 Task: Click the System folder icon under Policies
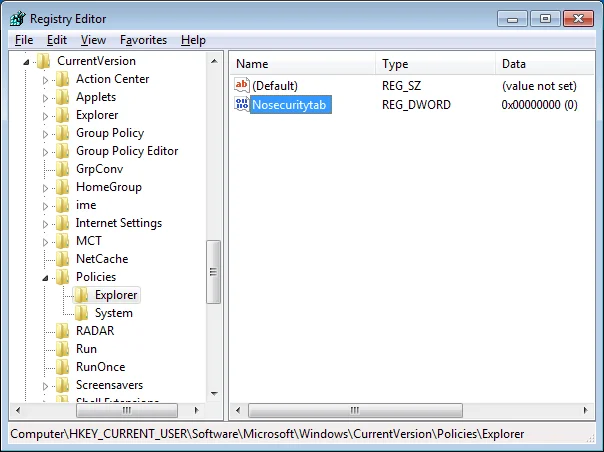(81, 313)
